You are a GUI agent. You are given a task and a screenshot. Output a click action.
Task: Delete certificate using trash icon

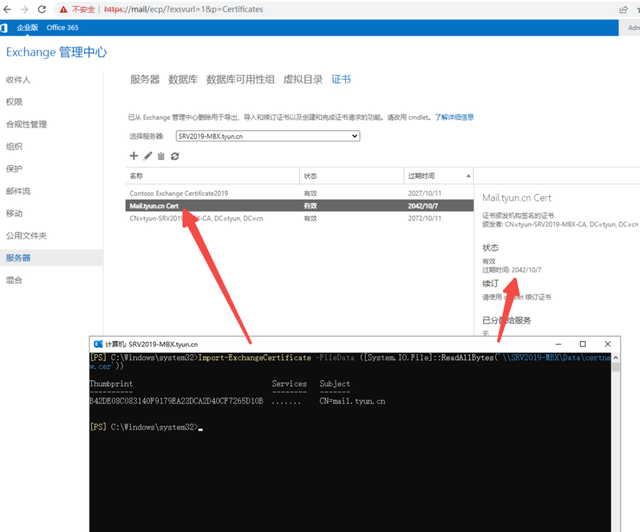click(161, 156)
